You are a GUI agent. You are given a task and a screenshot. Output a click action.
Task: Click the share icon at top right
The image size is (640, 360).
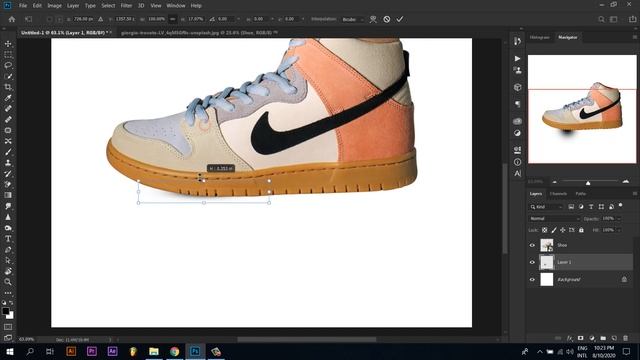[632, 19]
